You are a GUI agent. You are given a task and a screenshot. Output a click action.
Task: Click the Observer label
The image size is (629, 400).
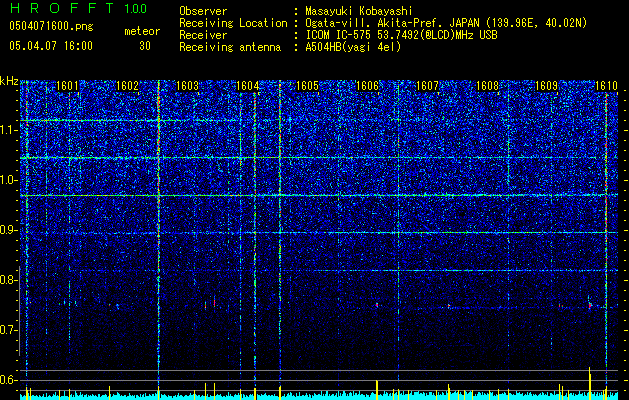(x=203, y=11)
